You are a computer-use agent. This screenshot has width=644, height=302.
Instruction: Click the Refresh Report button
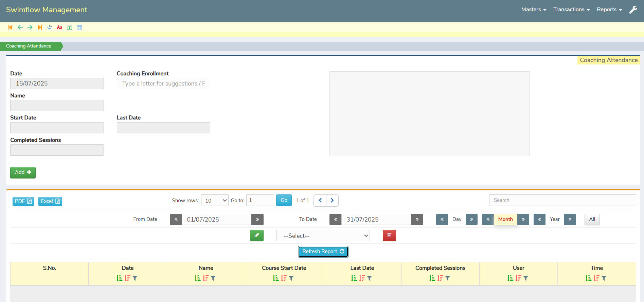(x=323, y=252)
